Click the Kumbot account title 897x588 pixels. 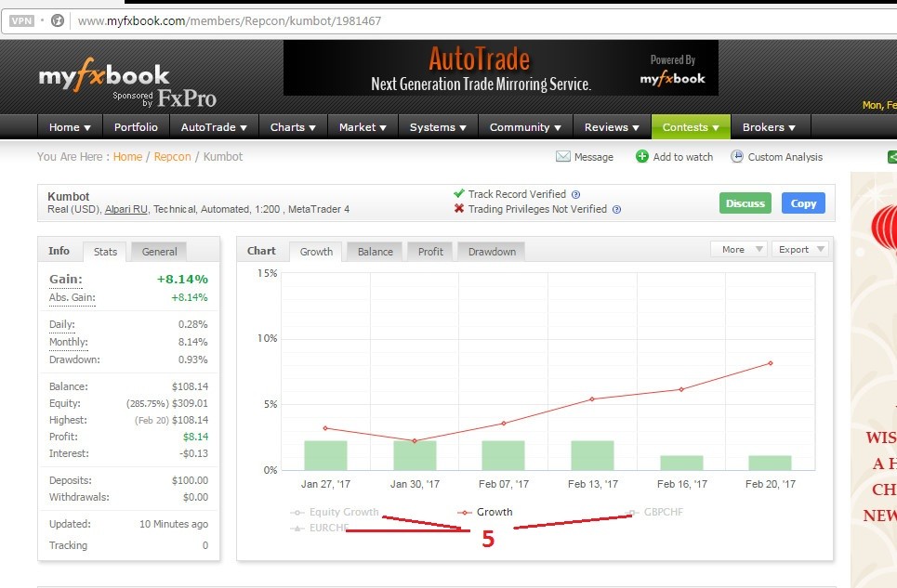pyautogui.click(x=68, y=196)
